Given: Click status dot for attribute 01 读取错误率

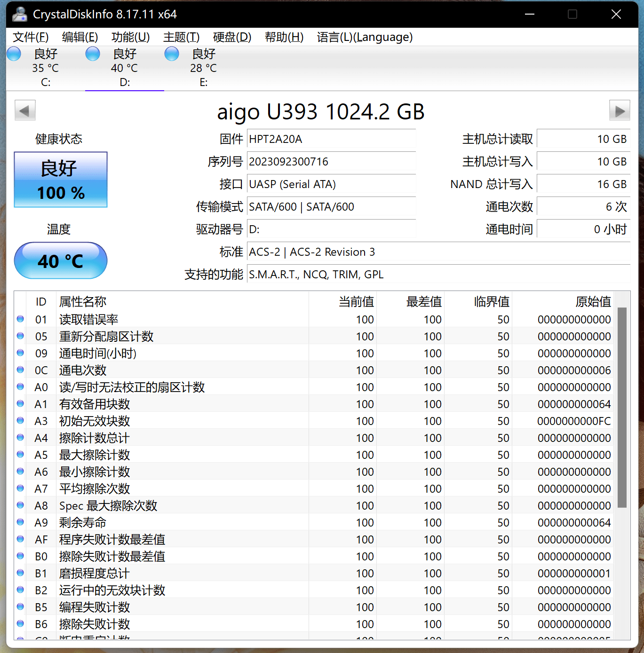Looking at the screenshot, I should tap(20, 319).
